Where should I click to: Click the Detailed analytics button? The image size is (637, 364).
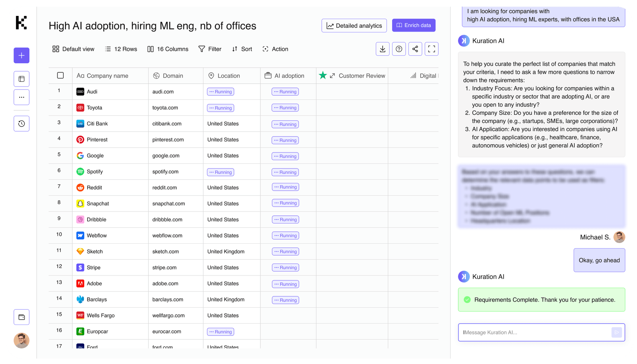click(x=354, y=26)
